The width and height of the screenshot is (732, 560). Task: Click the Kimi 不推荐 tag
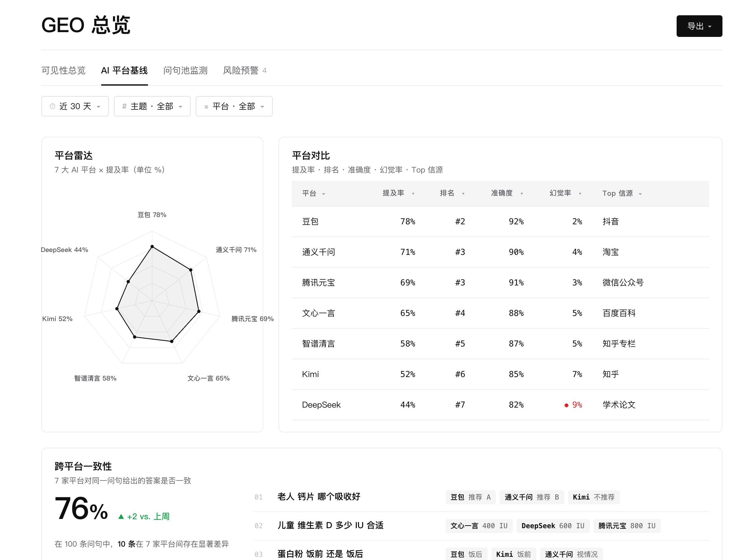[594, 497]
